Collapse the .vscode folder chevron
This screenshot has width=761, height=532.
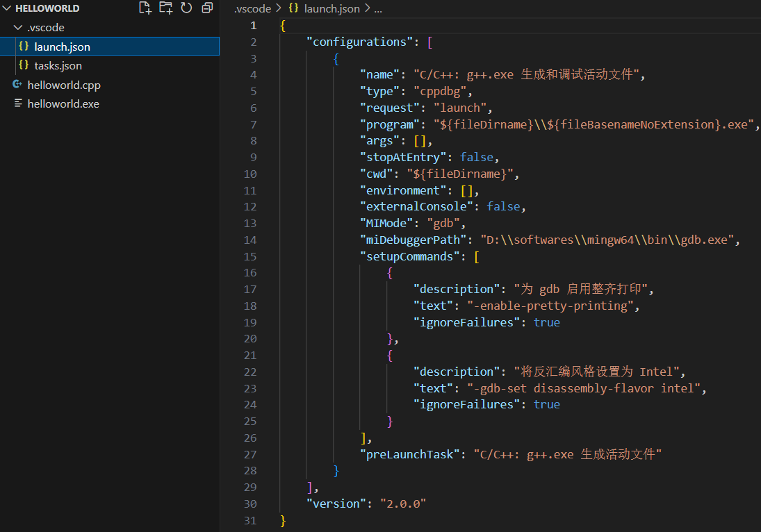[17, 28]
